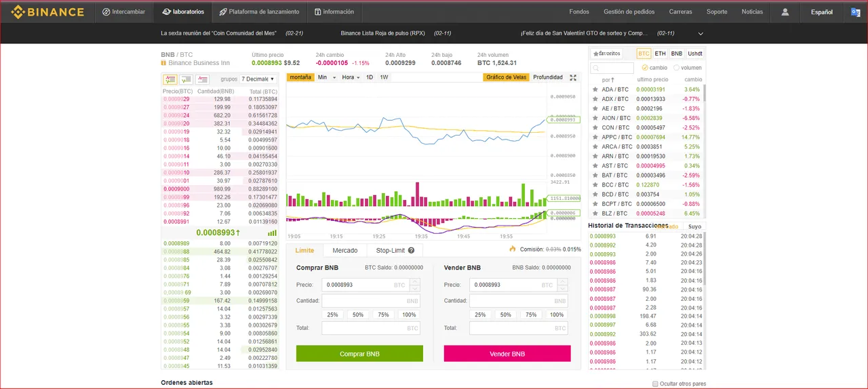Click the order book depth bars icon

272,232
